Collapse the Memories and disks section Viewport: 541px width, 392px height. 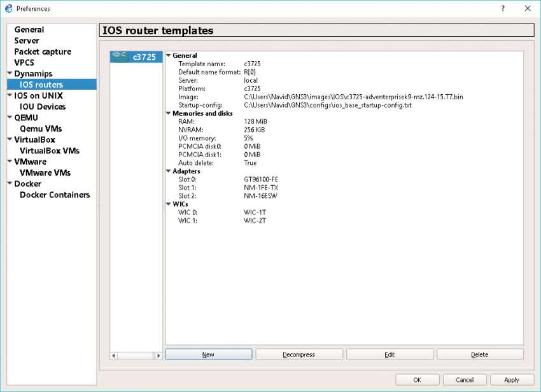pos(168,113)
